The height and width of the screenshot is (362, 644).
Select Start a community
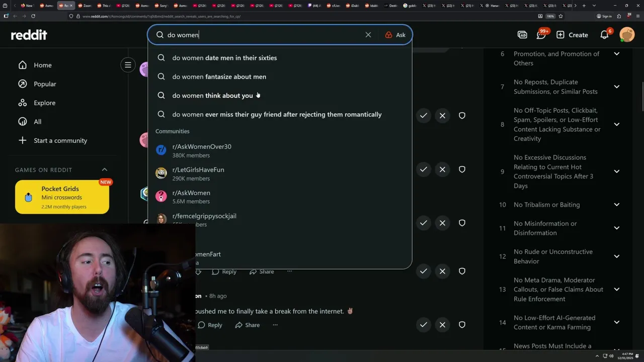click(52, 140)
